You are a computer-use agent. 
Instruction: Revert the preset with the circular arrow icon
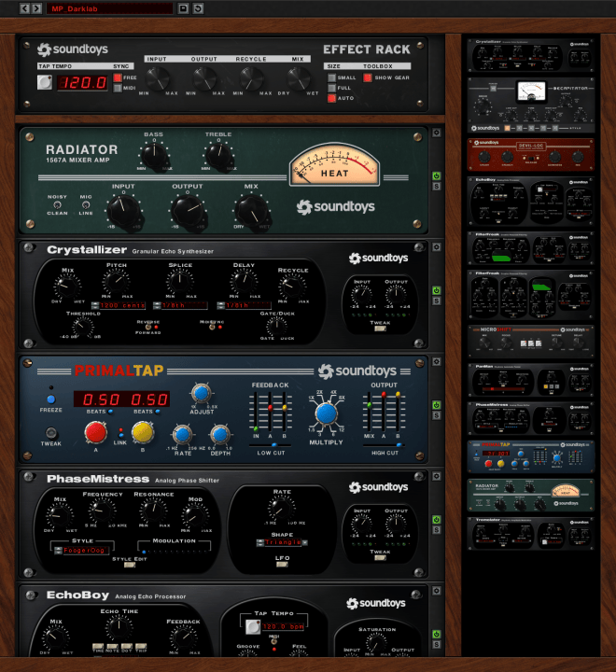198,8
